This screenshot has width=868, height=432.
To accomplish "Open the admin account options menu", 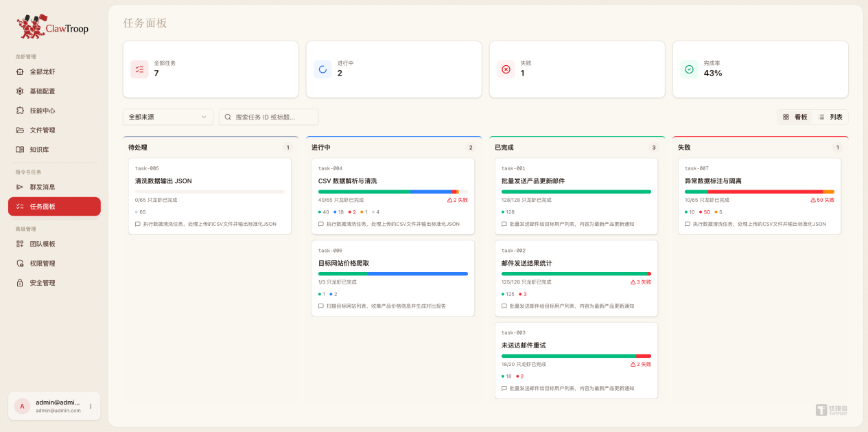I will click(90, 406).
